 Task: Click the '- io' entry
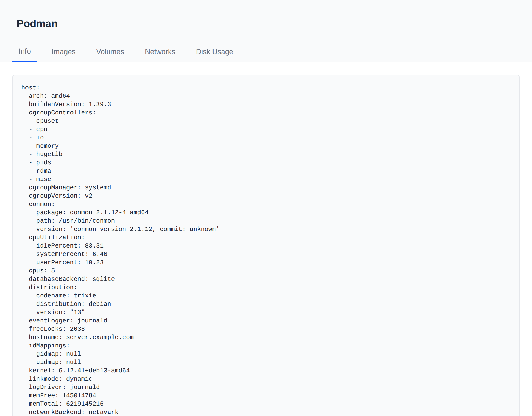(x=36, y=138)
